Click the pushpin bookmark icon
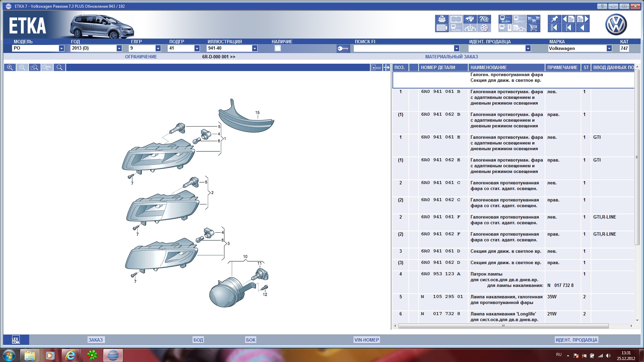The width and height of the screenshot is (644, 362). click(x=554, y=19)
